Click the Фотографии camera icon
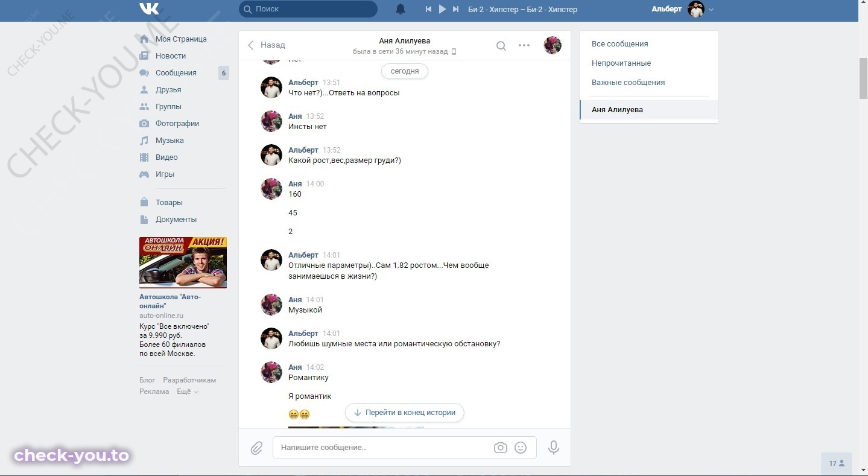The width and height of the screenshot is (868, 476). click(144, 123)
